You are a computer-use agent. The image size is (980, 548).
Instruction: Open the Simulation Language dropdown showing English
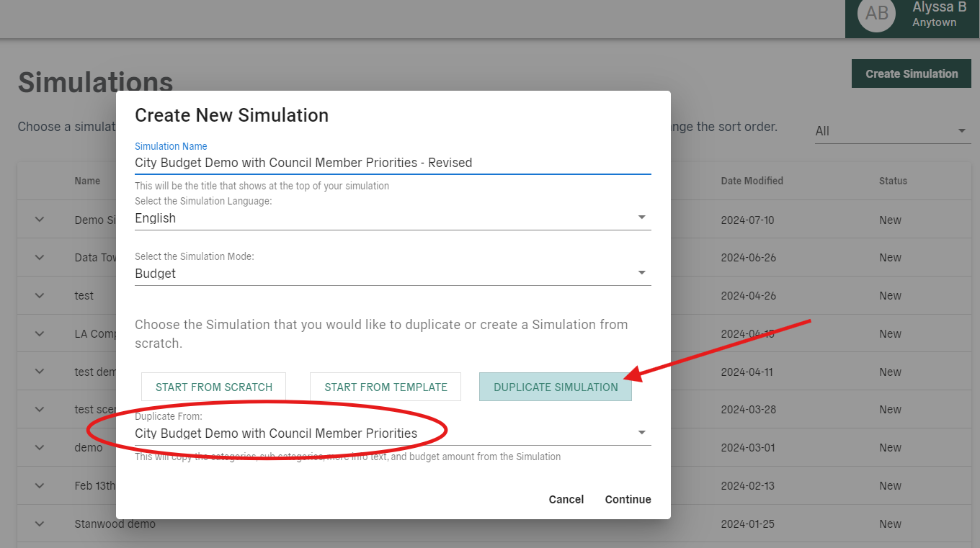click(393, 218)
